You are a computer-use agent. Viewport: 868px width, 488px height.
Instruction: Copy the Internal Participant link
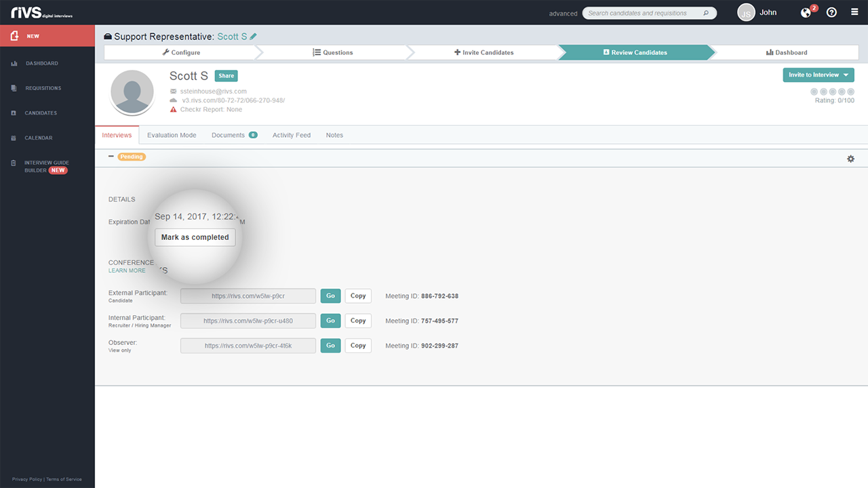tap(358, 321)
